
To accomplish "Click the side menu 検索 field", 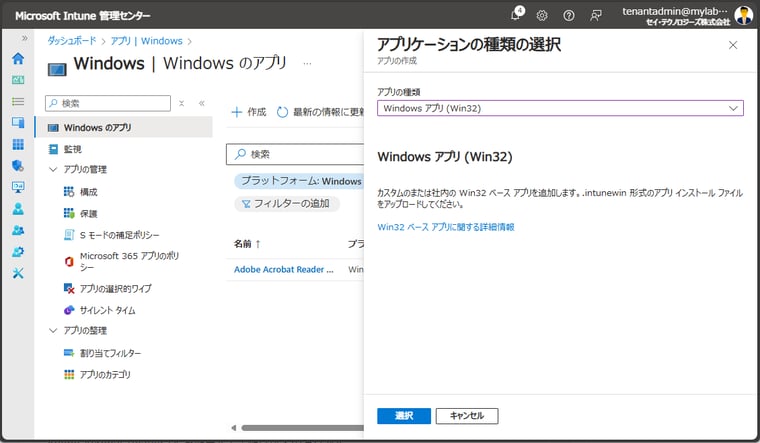I will [108, 103].
